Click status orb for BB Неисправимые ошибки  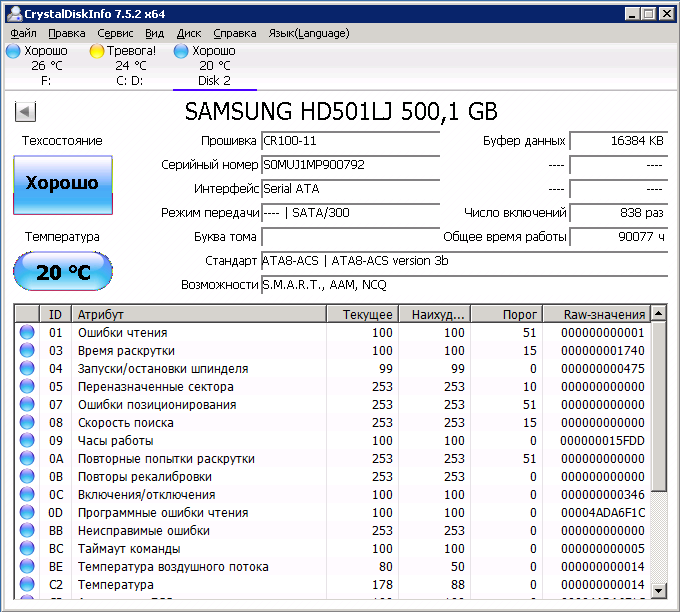pos(27,530)
